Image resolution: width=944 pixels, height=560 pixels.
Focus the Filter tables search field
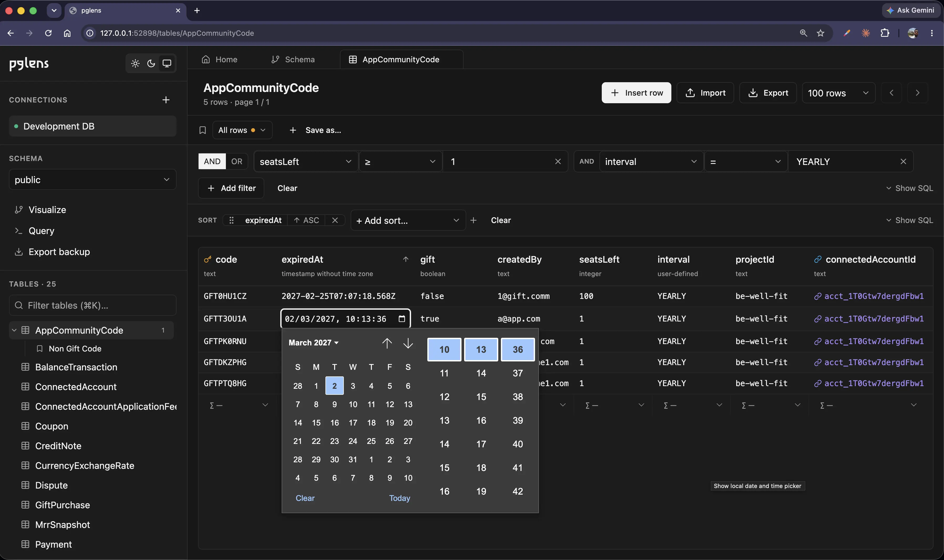pyautogui.click(x=92, y=305)
